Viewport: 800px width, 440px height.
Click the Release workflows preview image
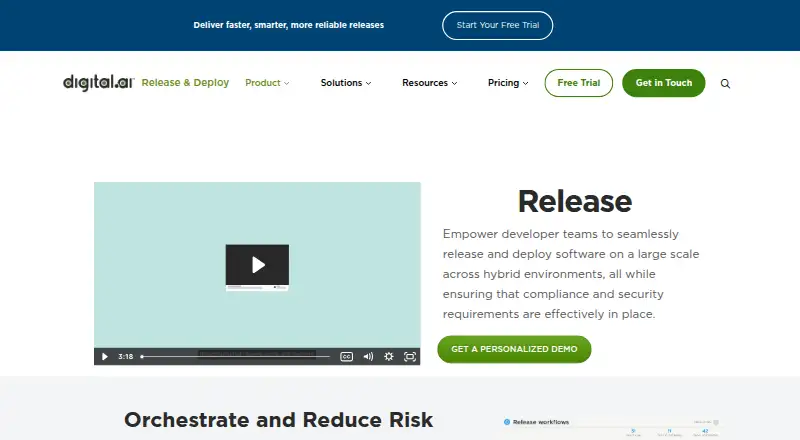[x=611, y=427]
